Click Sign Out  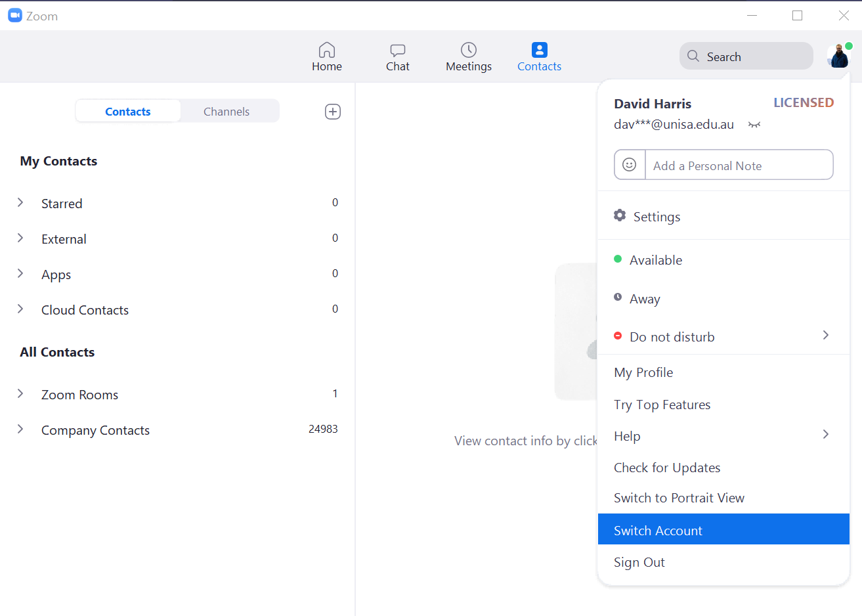639,562
